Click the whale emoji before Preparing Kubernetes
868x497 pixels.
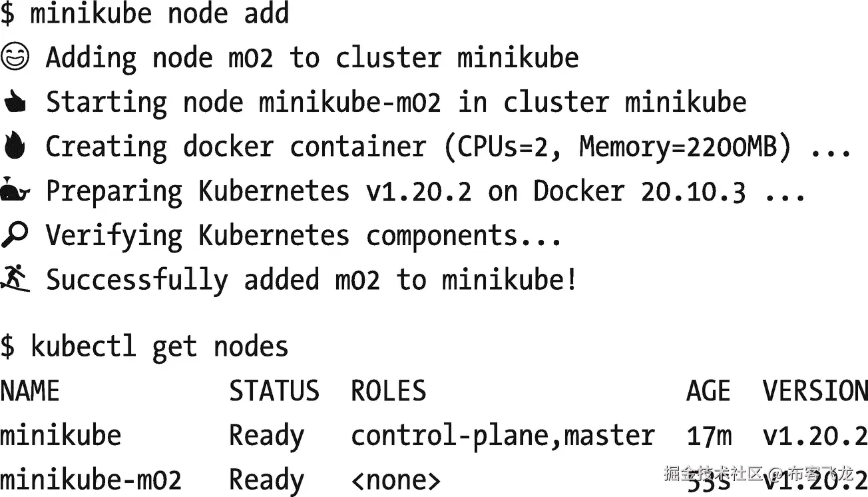point(15,192)
